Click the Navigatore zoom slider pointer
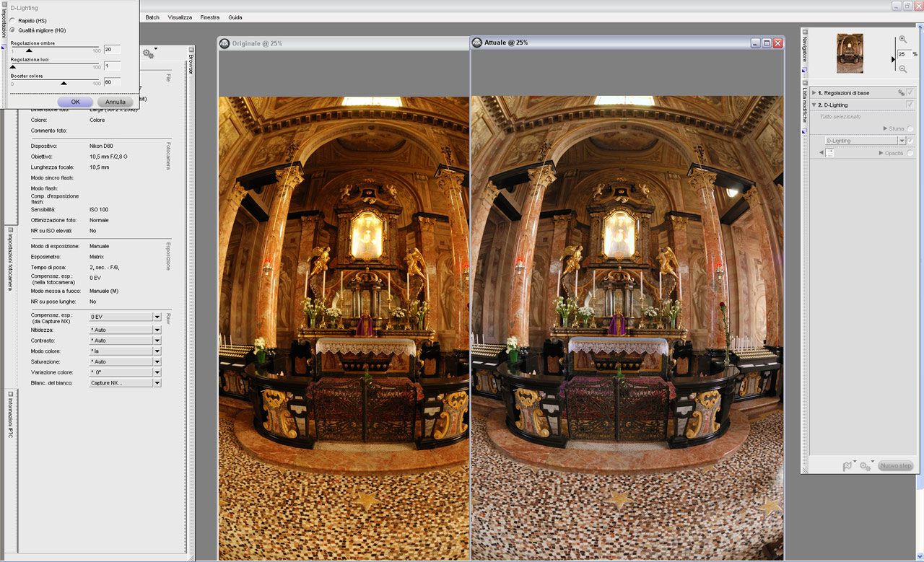This screenshot has height=562, width=924. click(x=894, y=59)
